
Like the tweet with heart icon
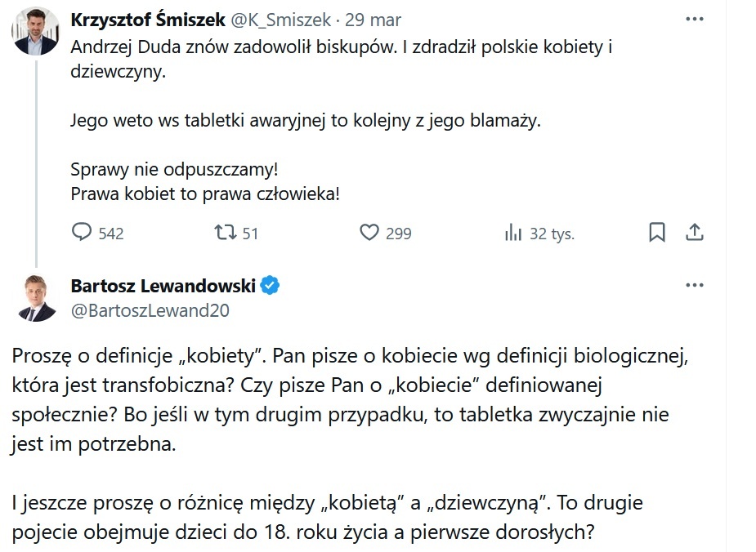point(369,233)
